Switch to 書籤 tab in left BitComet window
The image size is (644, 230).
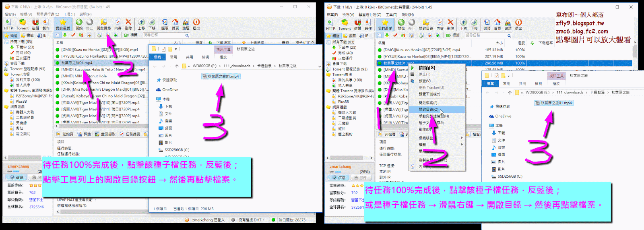[28, 35]
